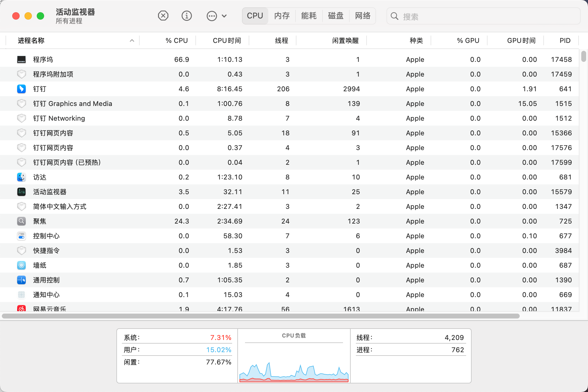The width and height of the screenshot is (588, 392).
Task: Click the stop process X icon
Action: 163,16
